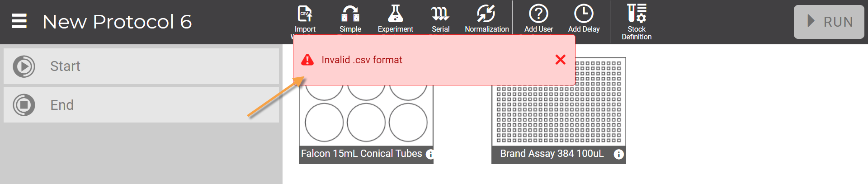Add a User prompt step
This screenshot has height=184, width=868.
tap(538, 14)
